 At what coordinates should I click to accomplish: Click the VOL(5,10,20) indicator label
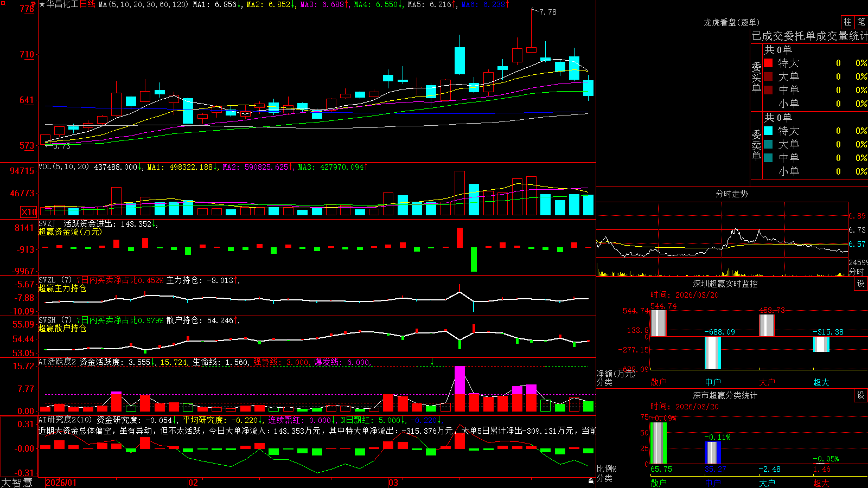click(63, 167)
